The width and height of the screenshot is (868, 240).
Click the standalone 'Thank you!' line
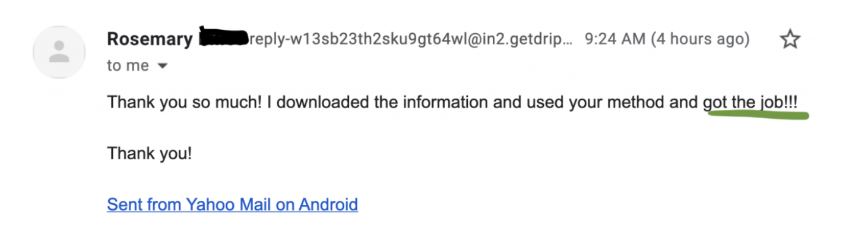[150, 154]
